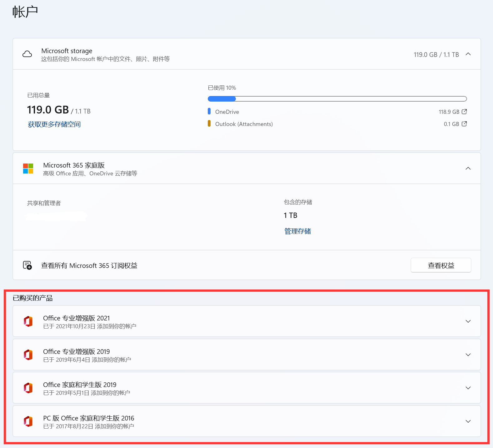Click the 118.9 GB OneDrive usage value
The width and height of the screenshot is (493, 448).
449,112
